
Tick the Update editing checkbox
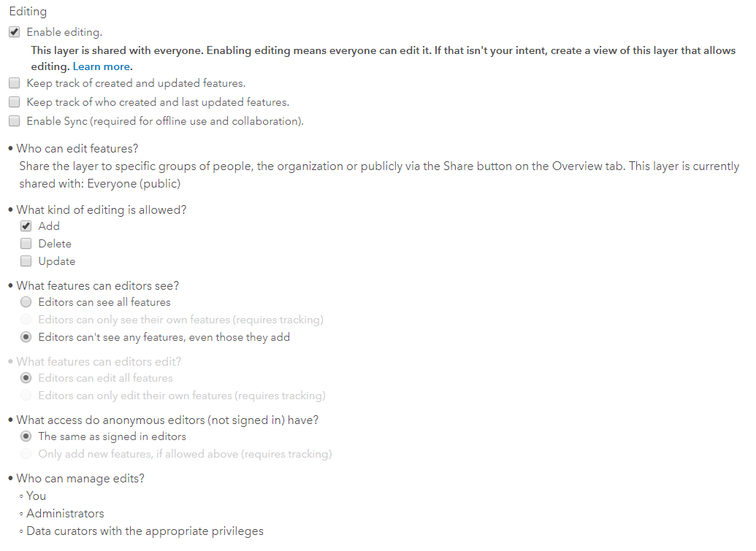point(26,261)
